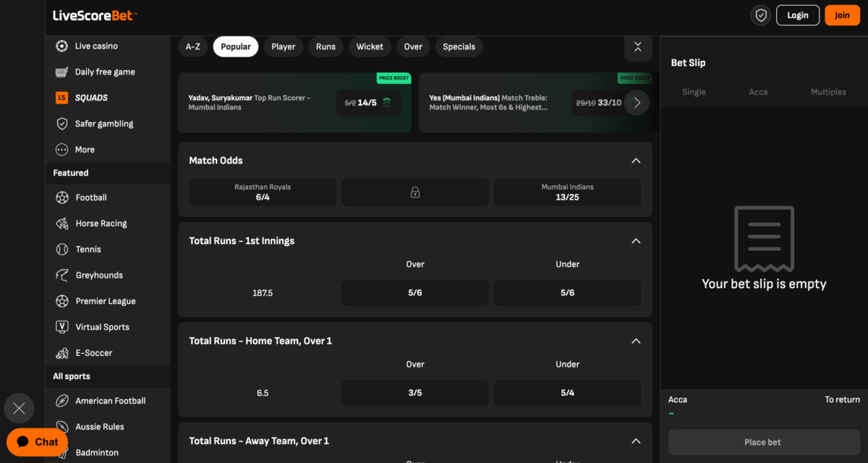Collapse the Match Odds section
The image size is (868, 463).
pos(636,161)
